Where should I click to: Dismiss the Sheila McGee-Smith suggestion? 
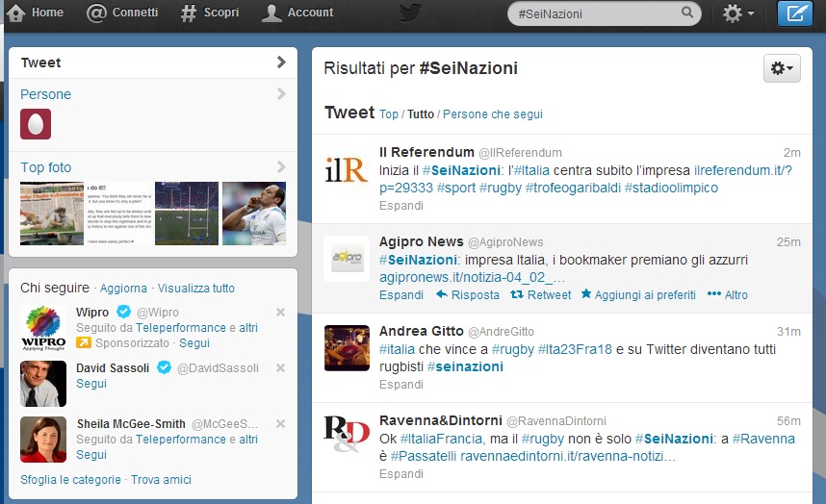click(281, 423)
